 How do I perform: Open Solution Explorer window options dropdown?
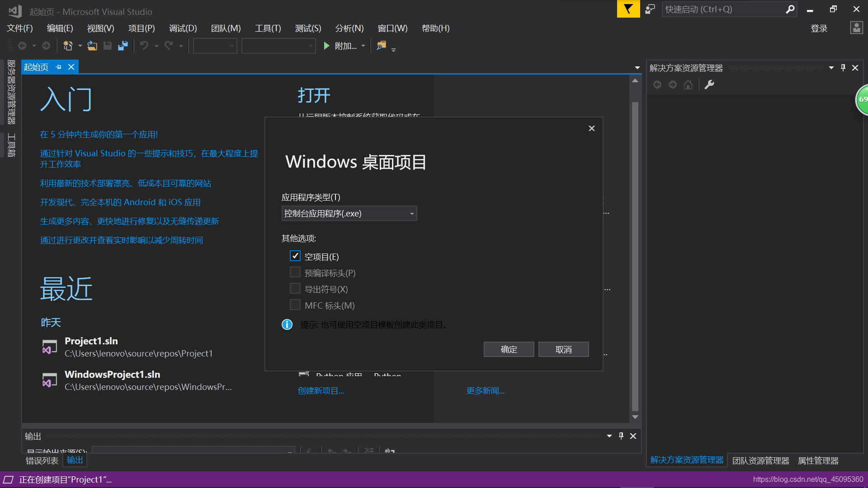coord(831,68)
